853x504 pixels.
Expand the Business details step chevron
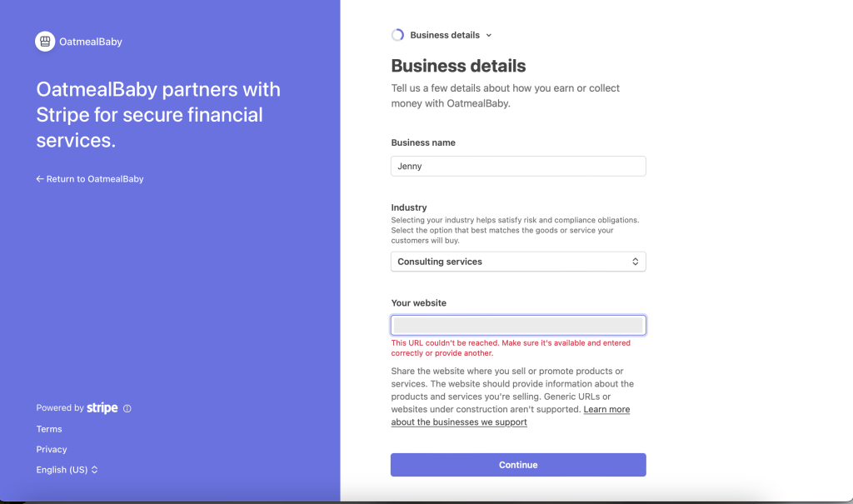point(488,35)
